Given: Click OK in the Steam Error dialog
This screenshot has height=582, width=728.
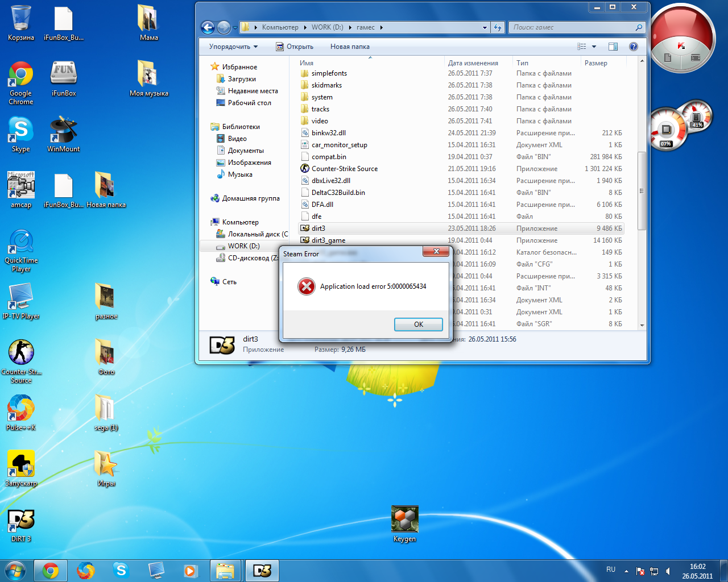Looking at the screenshot, I should [418, 324].
